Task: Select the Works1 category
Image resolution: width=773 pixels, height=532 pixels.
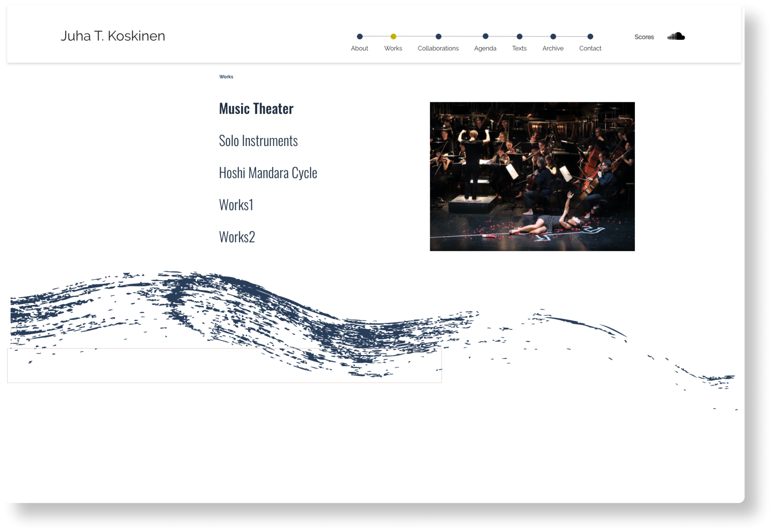Action: pyautogui.click(x=236, y=205)
